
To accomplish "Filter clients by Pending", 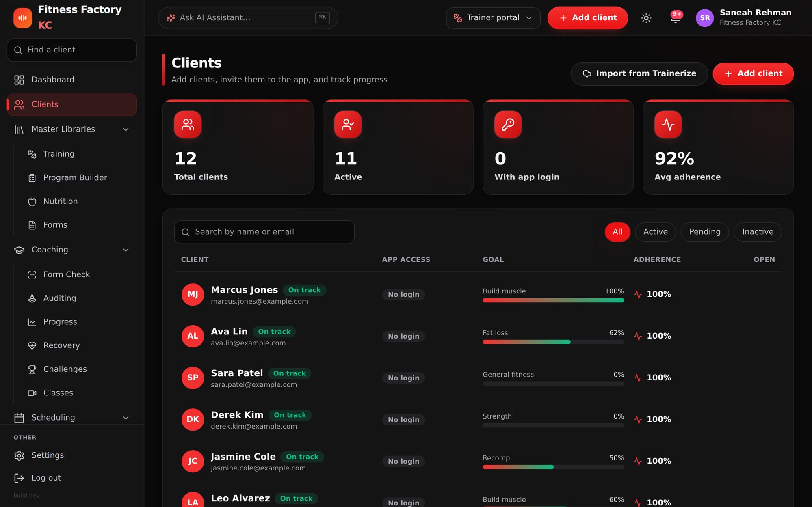I will click(x=705, y=232).
